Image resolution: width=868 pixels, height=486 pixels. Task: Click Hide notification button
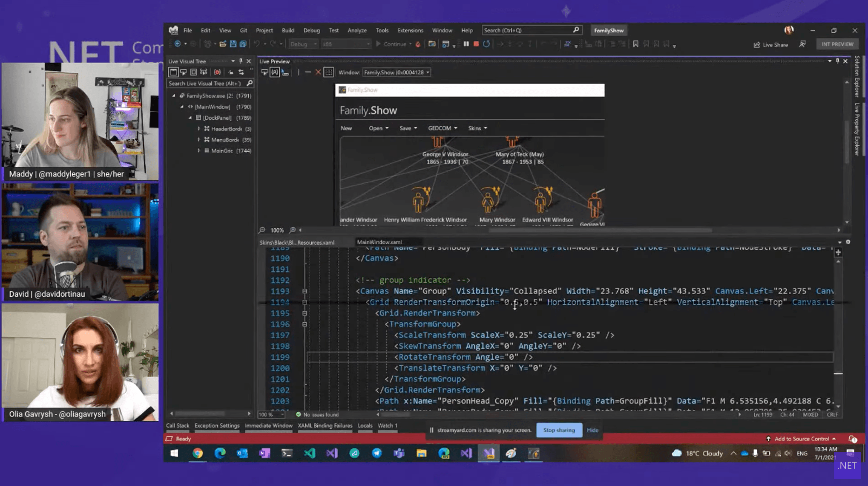(592, 430)
